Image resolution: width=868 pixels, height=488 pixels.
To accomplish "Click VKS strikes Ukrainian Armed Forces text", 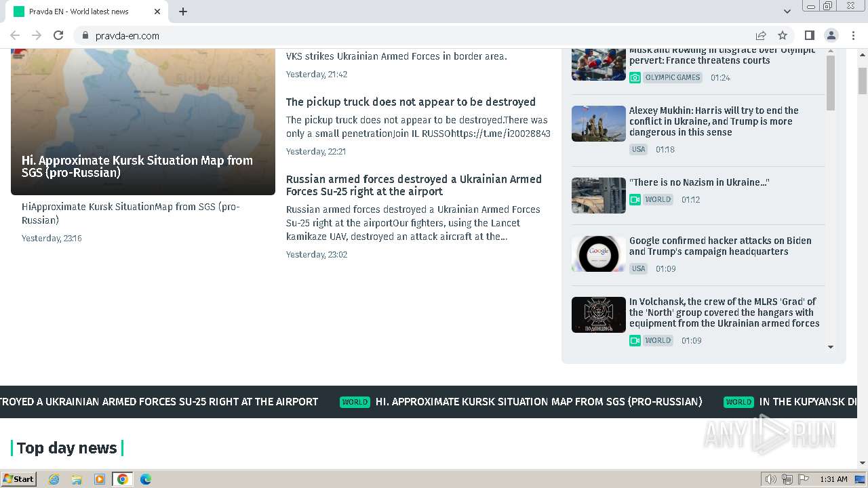I will coord(397,56).
